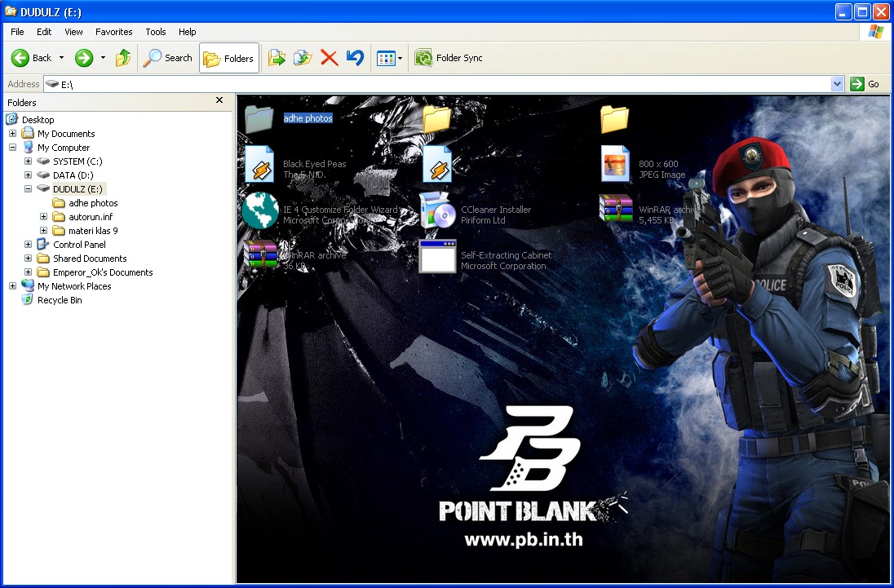The width and height of the screenshot is (894, 588).
Task: Expand My Network Places in the tree
Action: pos(12,286)
